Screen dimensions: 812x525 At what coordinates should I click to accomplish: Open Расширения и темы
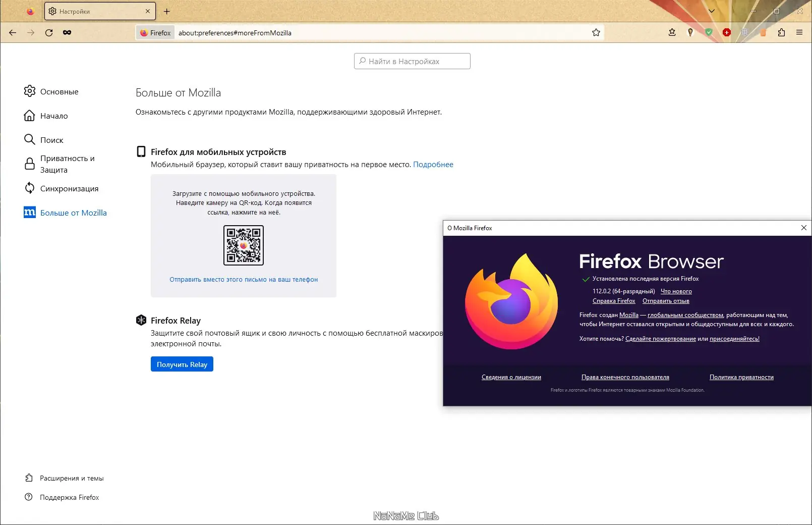coord(64,478)
